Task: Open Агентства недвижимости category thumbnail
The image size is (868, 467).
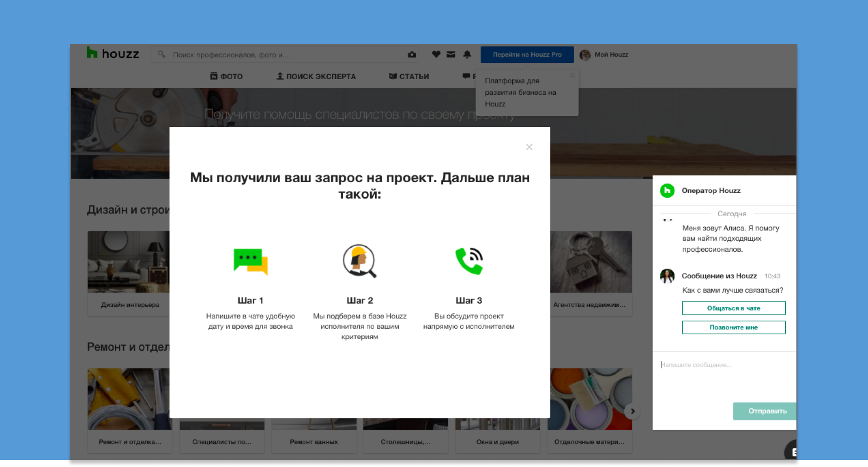Action: click(591, 262)
